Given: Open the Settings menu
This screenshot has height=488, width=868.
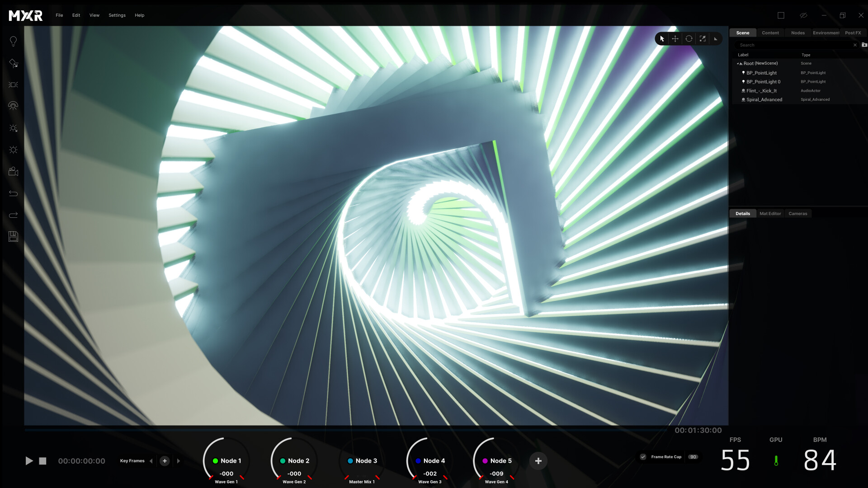Looking at the screenshot, I should pyautogui.click(x=117, y=15).
